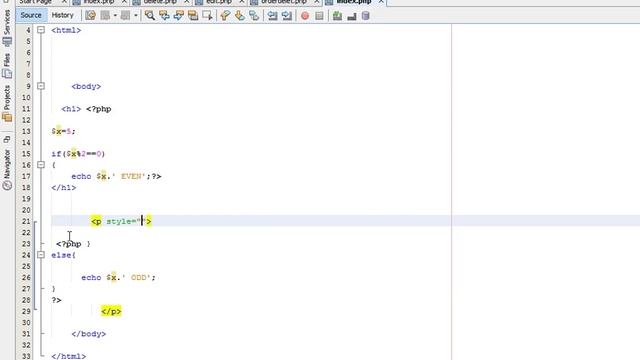Click restore window group icon in sidebar
This screenshot has width=640, height=360.
click(7, 140)
